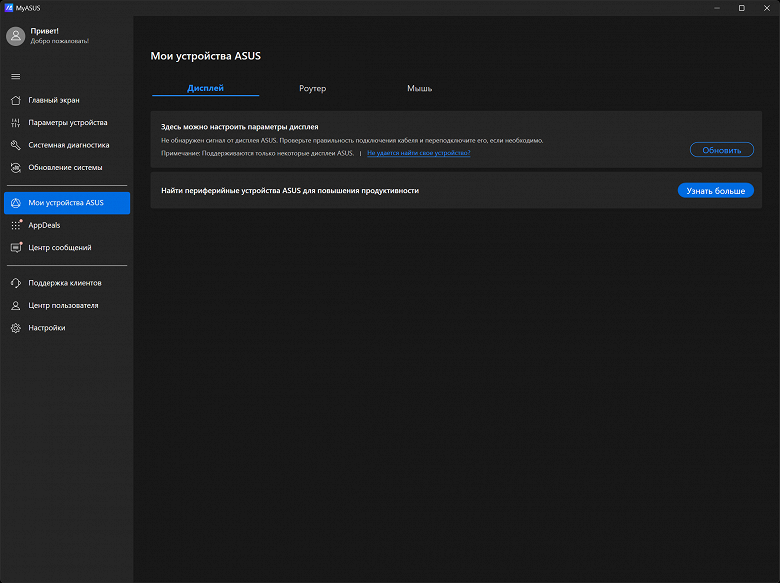Switch to the Роутер tab

pyautogui.click(x=312, y=89)
